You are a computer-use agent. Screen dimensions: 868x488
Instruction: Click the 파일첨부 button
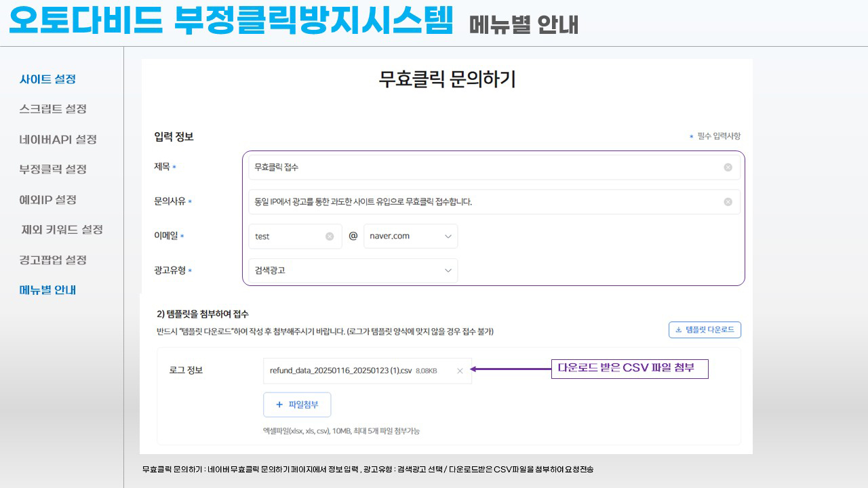[297, 405]
